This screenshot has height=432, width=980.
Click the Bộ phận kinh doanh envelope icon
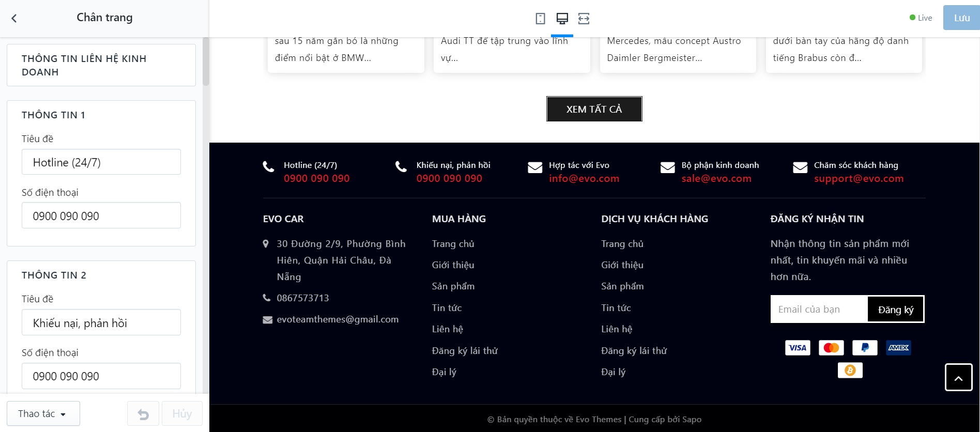point(668,167)
